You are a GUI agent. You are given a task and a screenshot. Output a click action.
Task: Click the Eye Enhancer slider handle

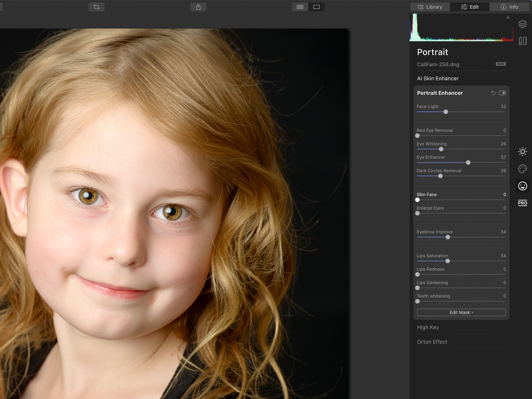click(468, 163)
